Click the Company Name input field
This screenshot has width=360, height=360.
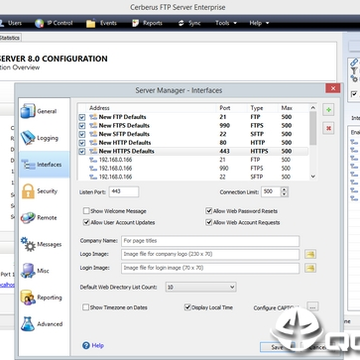coord(210,241)
